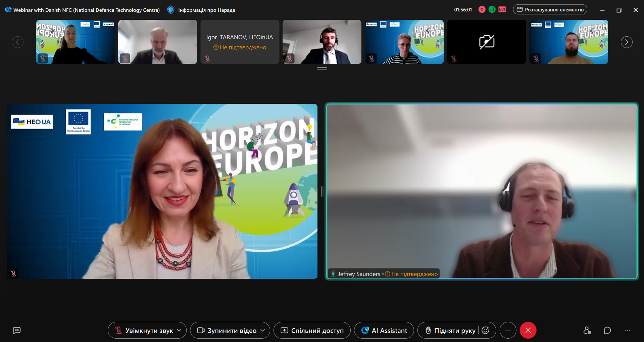Click the green connection statistics icon

(x=492, y=10)
